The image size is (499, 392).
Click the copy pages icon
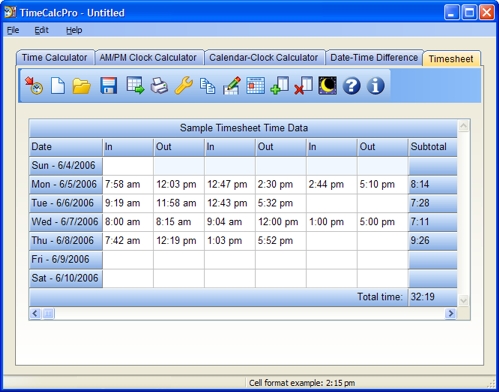207,86
